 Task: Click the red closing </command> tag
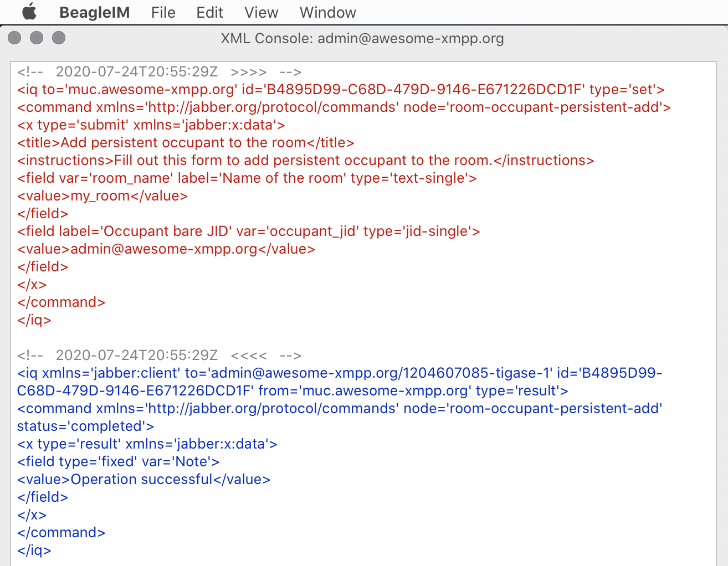61,302
